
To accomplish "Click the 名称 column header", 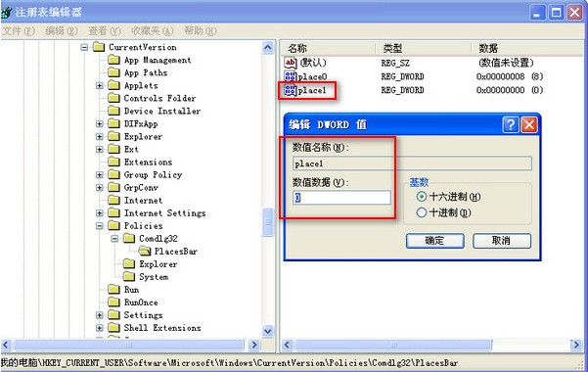I will click(x=328, y=48).
